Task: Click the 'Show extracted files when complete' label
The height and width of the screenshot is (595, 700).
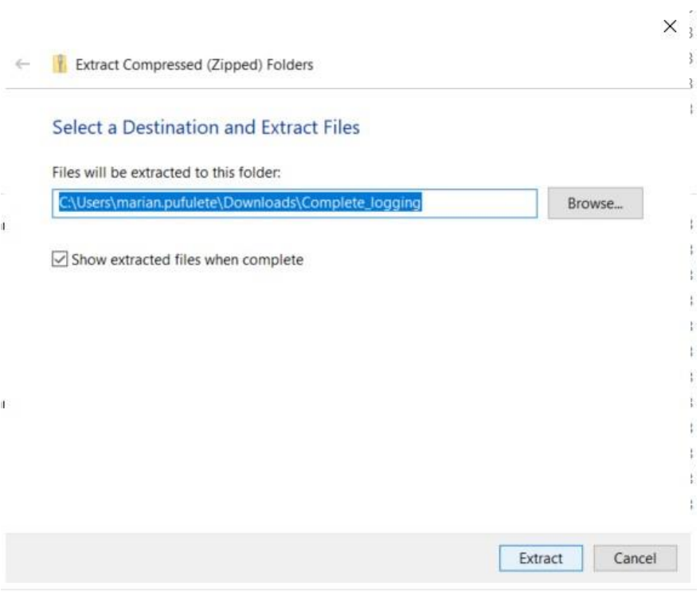Action: tap(187, 260)
